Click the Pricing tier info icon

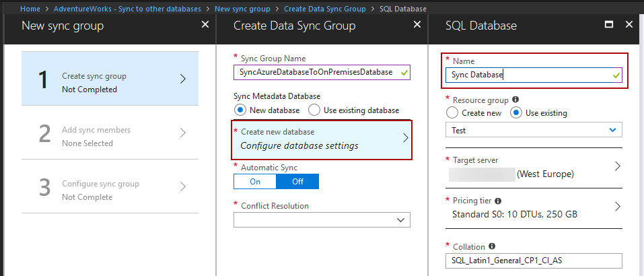pos(497,201)
